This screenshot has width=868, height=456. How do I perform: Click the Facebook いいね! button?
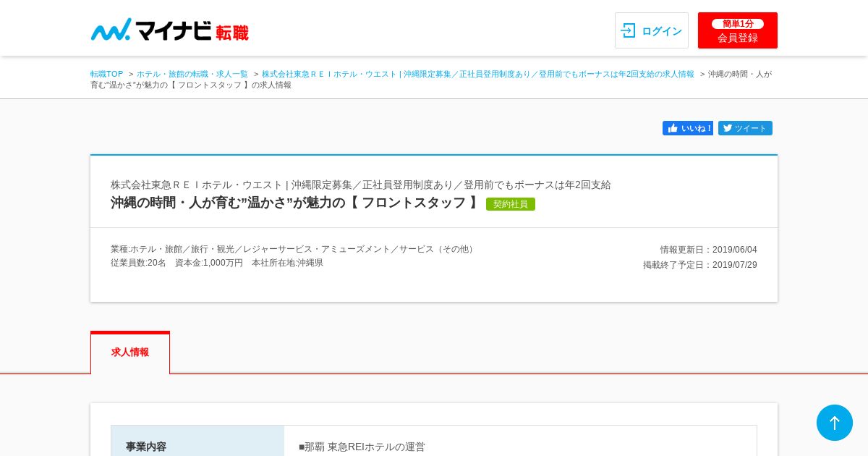coord(688,128)
